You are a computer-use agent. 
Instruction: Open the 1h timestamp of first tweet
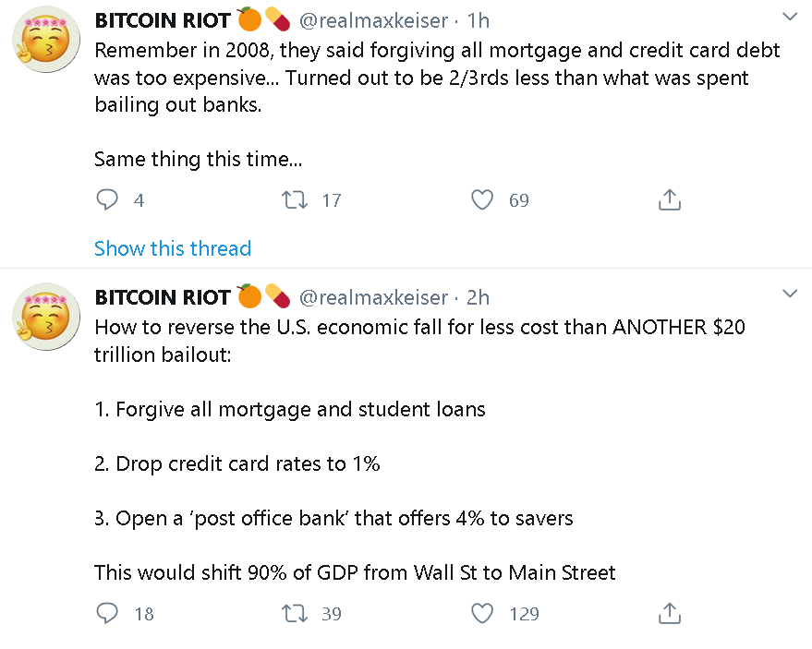[478, 20]
